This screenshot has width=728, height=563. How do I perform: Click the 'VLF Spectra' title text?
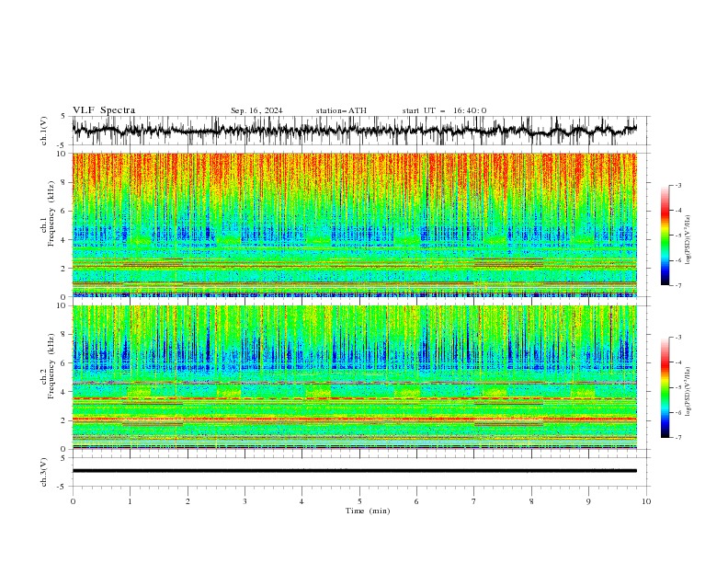pos(104,110)
